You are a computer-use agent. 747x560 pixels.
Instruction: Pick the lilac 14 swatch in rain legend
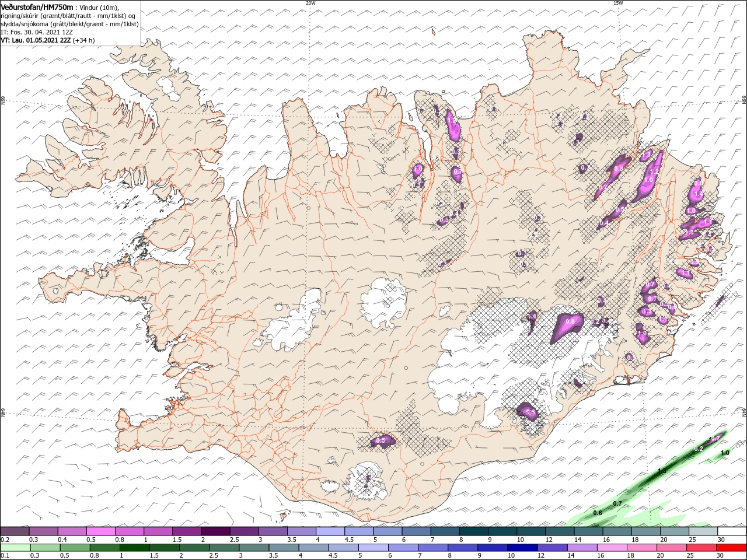click(x=582, y=548)
